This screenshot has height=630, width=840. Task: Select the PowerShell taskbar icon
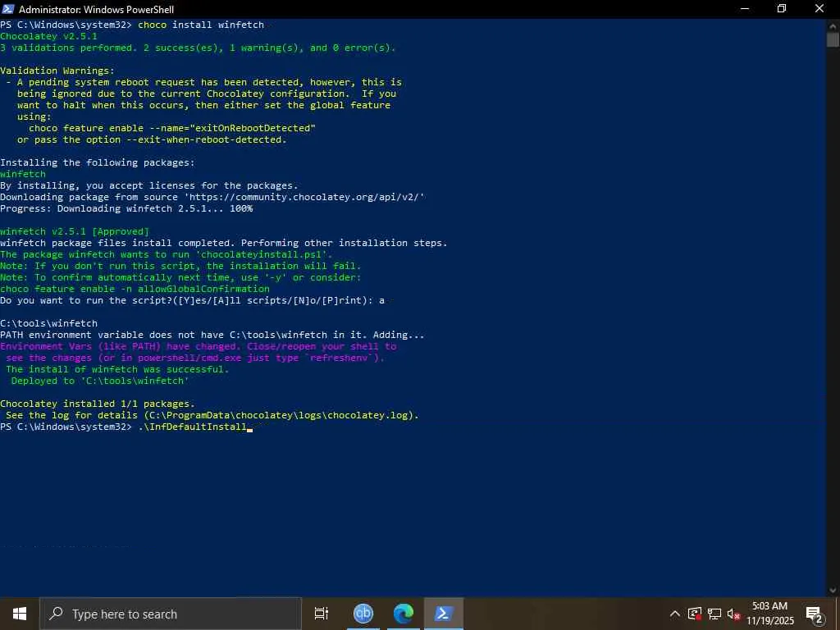pos(444,614)
